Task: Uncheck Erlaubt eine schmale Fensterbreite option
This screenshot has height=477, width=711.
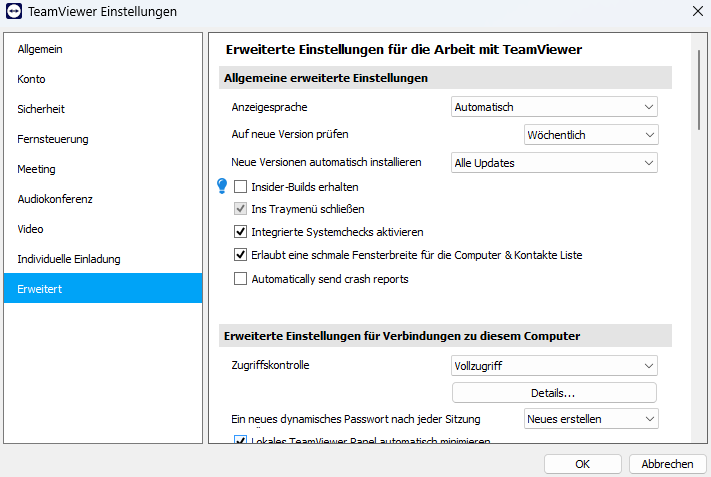Action: point(240,255)
